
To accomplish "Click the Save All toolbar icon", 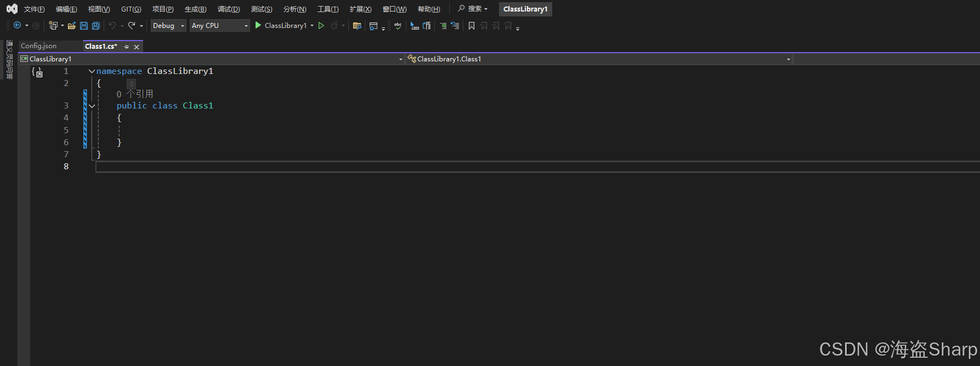I will pyautogui.click(x=96, y=26).
